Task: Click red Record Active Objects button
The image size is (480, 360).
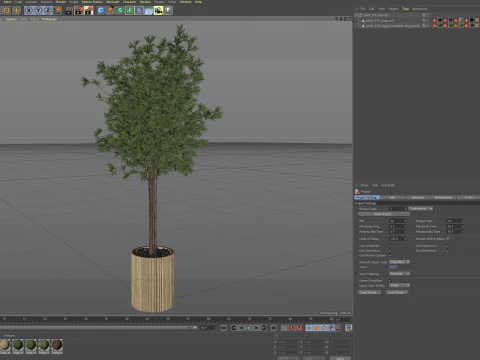Action: tap(291, 328)
